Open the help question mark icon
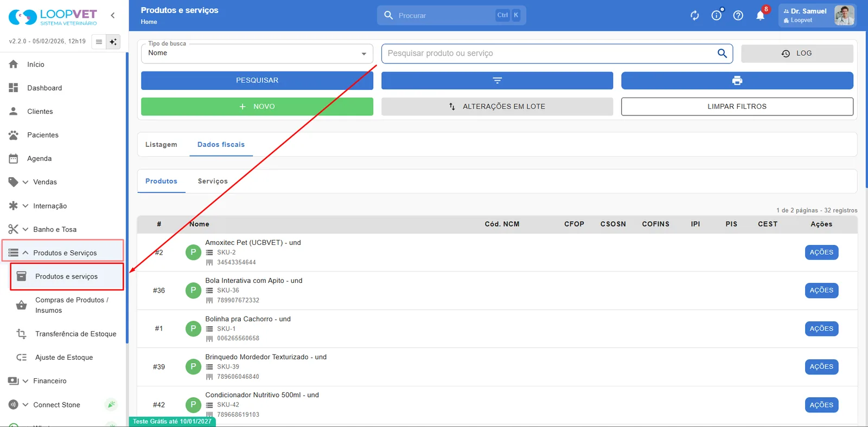 point(738,15)
